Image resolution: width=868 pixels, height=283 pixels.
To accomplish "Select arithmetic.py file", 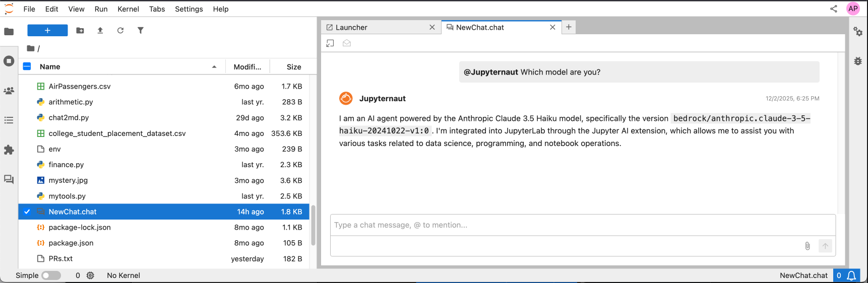I will [164, 102].
